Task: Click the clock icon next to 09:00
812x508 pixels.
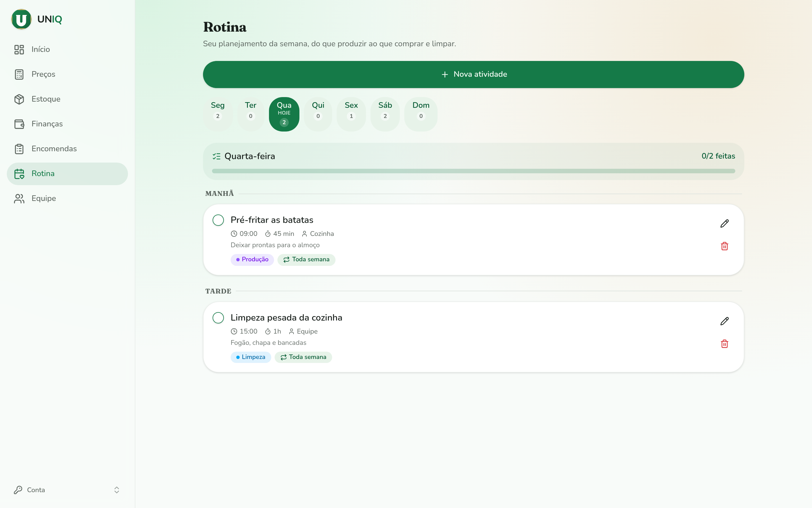Action: [234, 233]
